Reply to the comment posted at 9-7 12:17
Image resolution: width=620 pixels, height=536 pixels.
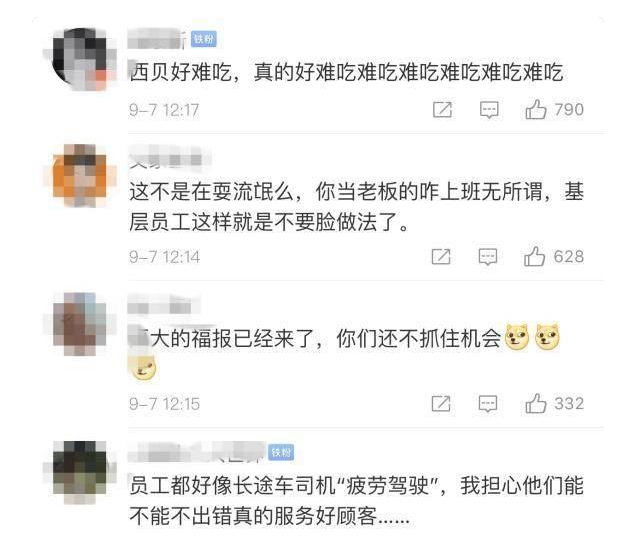click(489, 110)
